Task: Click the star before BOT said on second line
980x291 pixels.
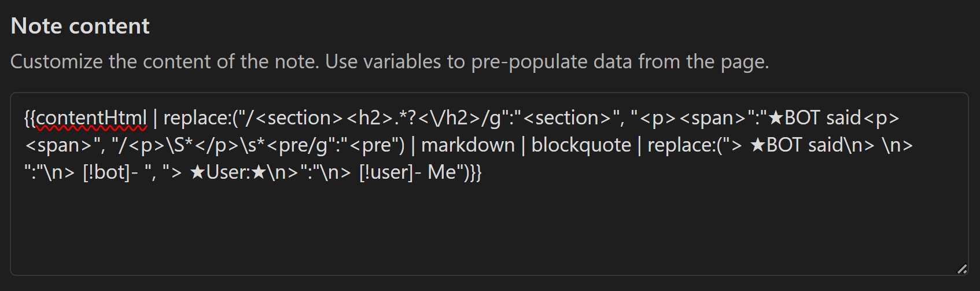Action: pos(757,145)
